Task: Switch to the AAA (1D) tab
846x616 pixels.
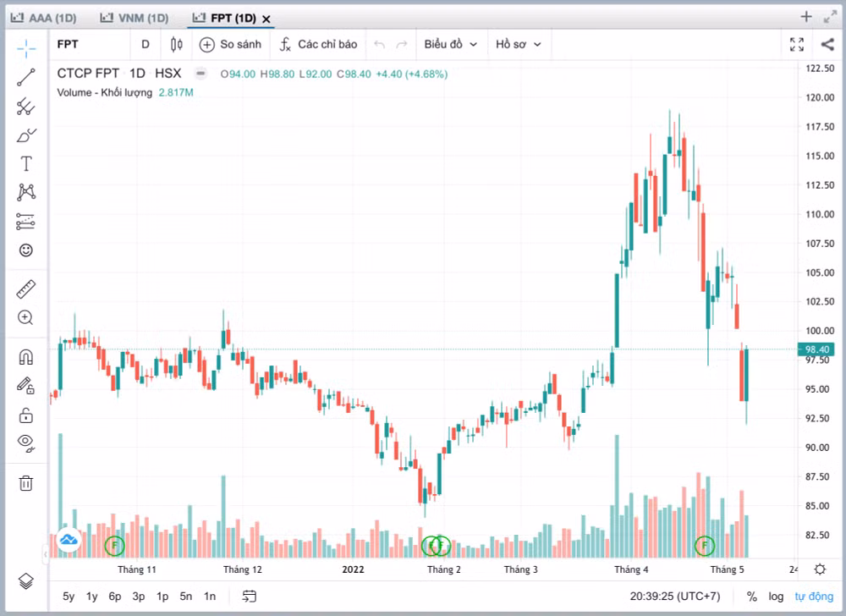Action: click(44, 19)
